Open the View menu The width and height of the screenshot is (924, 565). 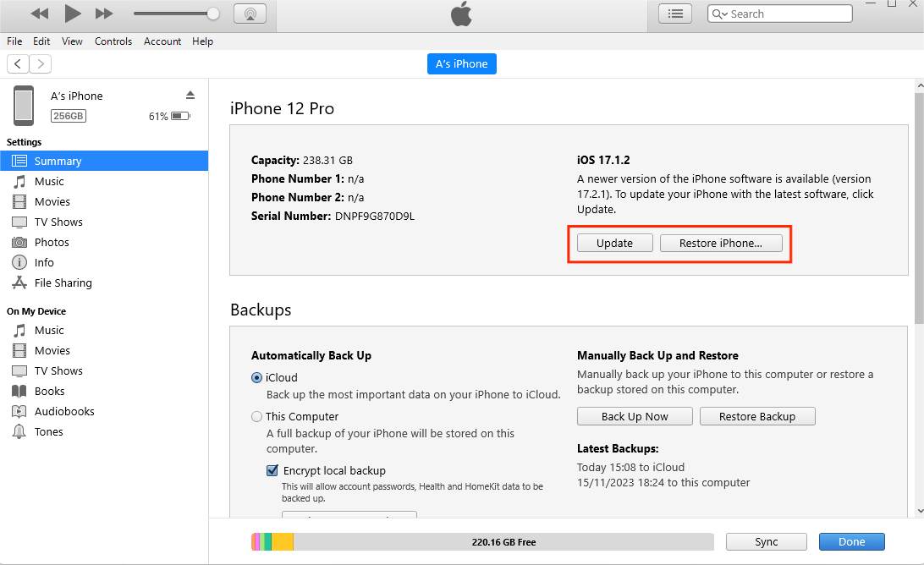tap(72, 41)
